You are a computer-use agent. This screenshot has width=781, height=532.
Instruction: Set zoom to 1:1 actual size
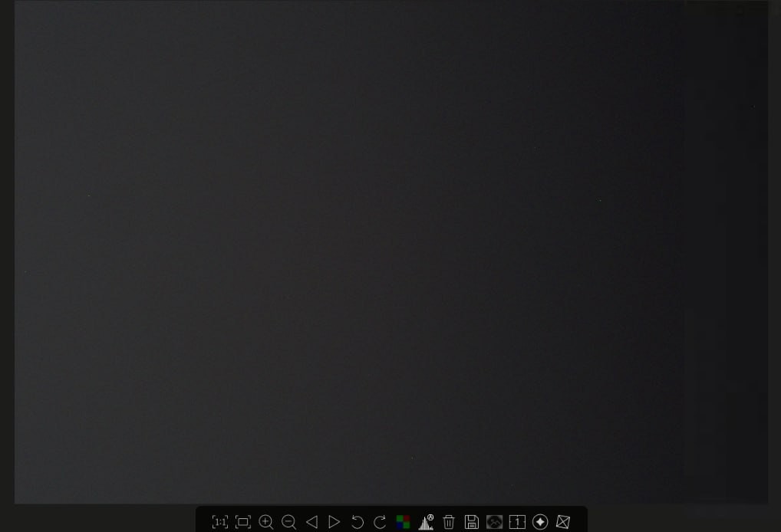pyautogui.click(x=219, y=521)
